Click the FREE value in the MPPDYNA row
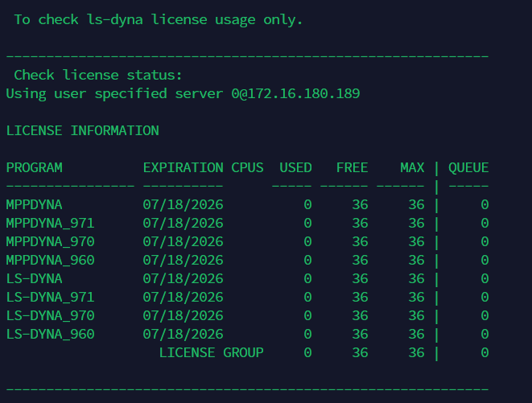532x403 pixels. (360, 204)
